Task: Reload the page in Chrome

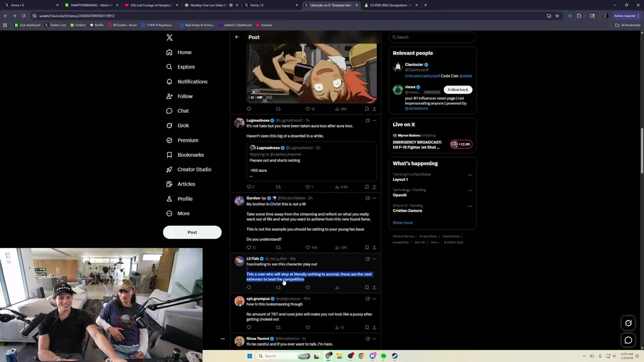Action: 23,16
